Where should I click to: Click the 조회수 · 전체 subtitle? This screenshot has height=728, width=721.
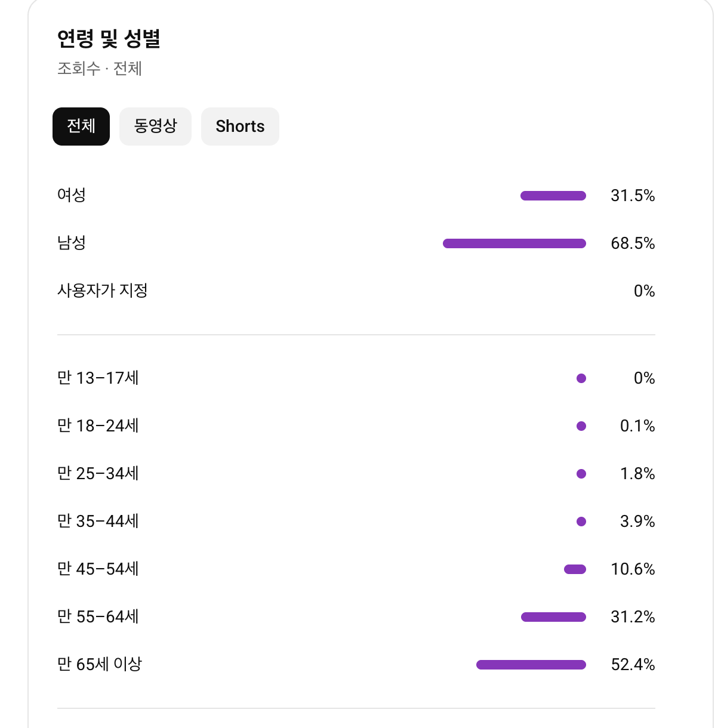pyautogui.click(x=100, y=69)
